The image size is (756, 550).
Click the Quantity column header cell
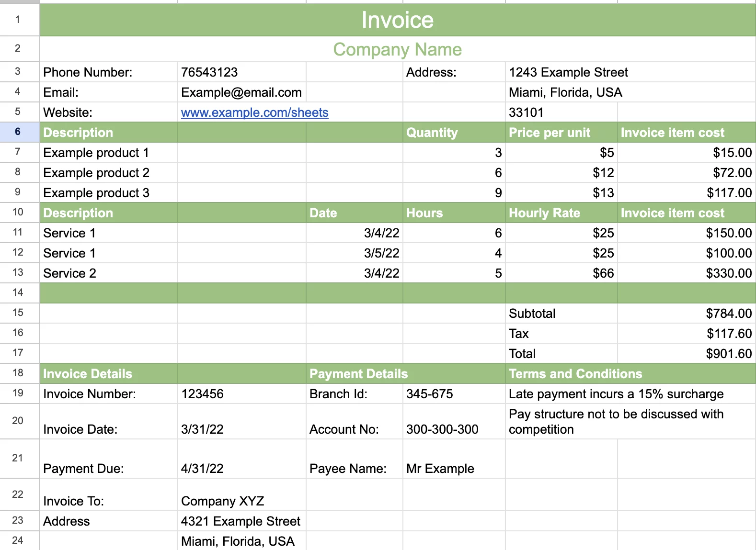click(432, 133)
